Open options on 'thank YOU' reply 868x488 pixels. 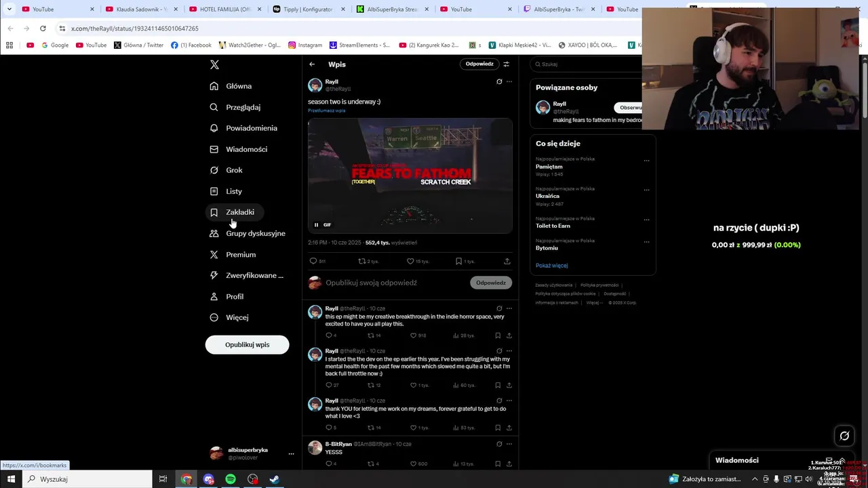click(x=509, y=401)
